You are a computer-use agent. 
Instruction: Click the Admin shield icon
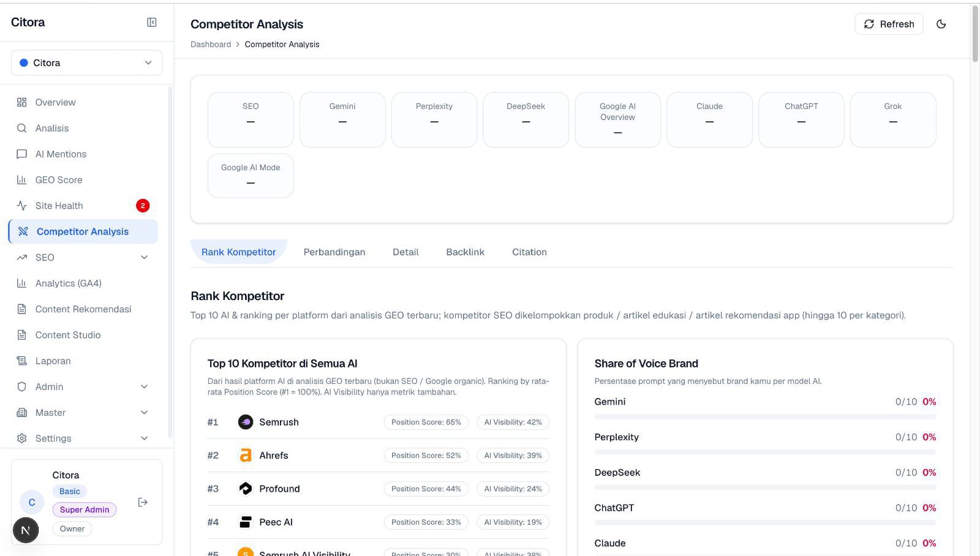[22, 387]
